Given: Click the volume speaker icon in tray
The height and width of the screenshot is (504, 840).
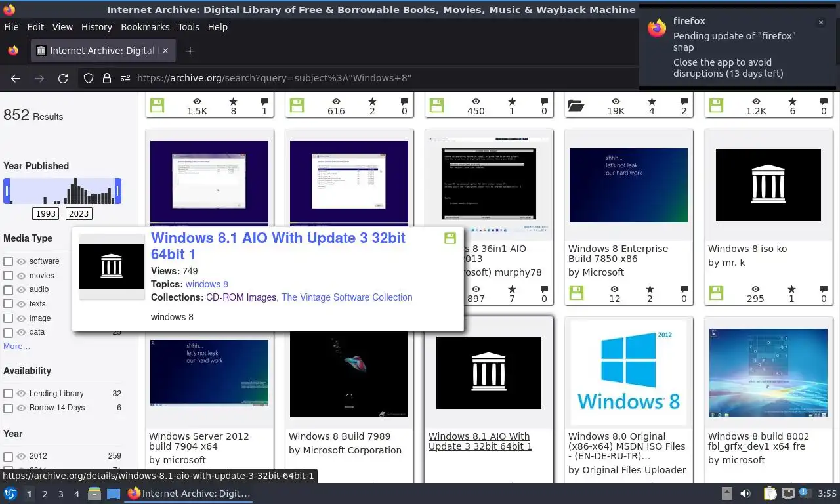Looking at the screenshot, I should click(745, 493).
